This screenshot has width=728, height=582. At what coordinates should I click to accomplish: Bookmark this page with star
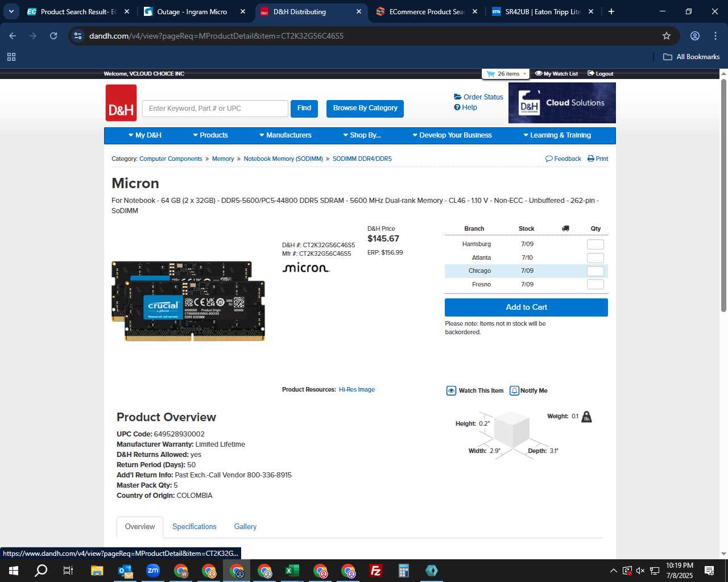(x=667, y=36)
